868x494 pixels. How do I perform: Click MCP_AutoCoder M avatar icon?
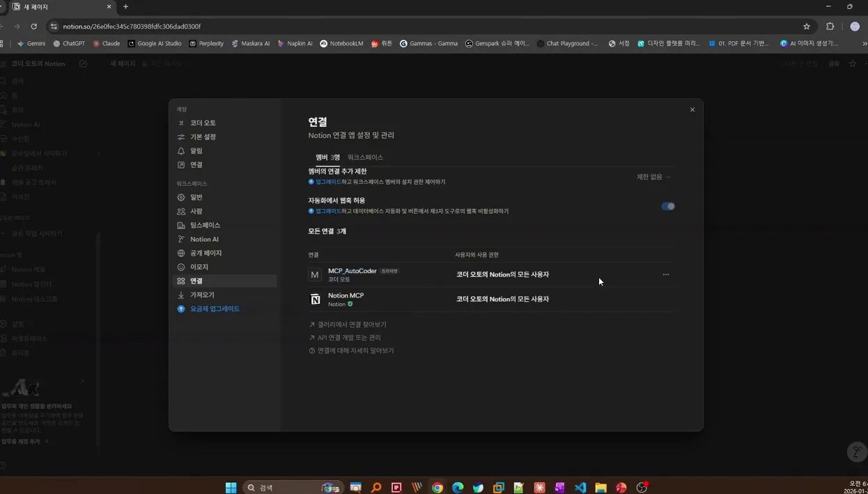[x=315, y=275]
